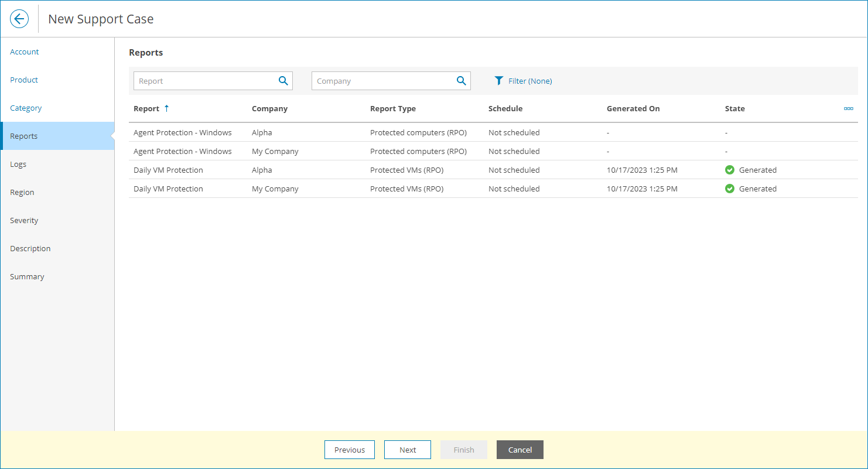Screen dimensions: 868x469
Task: Go to the Product step
Action: [24, 80]
